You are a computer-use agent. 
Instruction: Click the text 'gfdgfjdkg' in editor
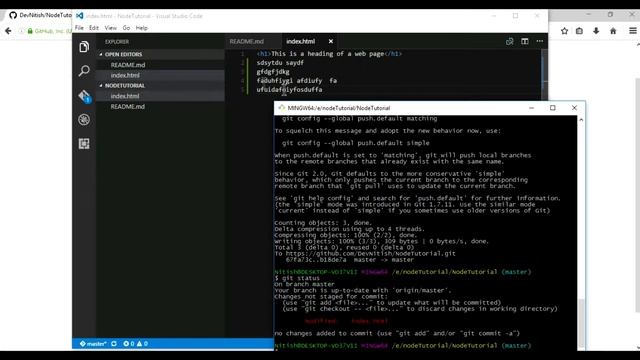[x=273, y=72]
